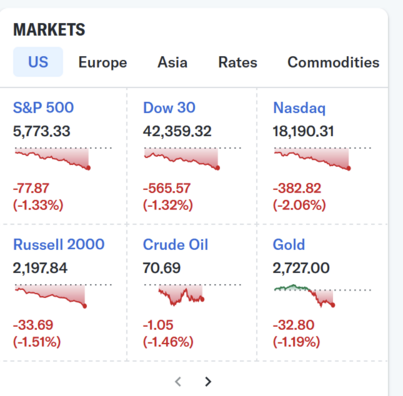Click the Nasdaq sparkline chart

[322, 158]
